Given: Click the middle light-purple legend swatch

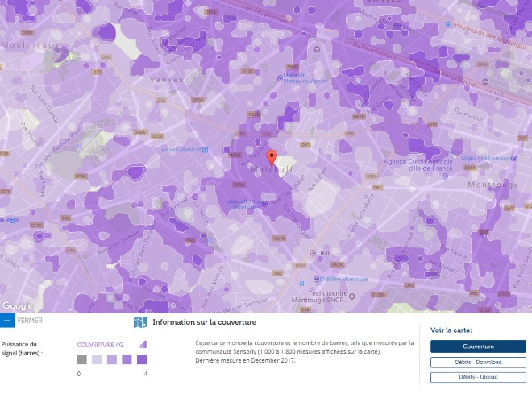Looking at the screenshot, I should click(x=112, y=359).
